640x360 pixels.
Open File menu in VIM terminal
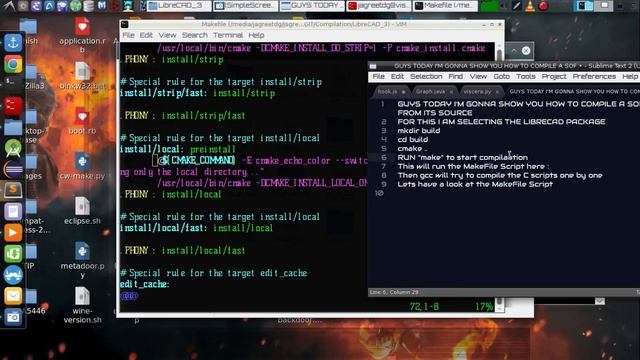128,35
